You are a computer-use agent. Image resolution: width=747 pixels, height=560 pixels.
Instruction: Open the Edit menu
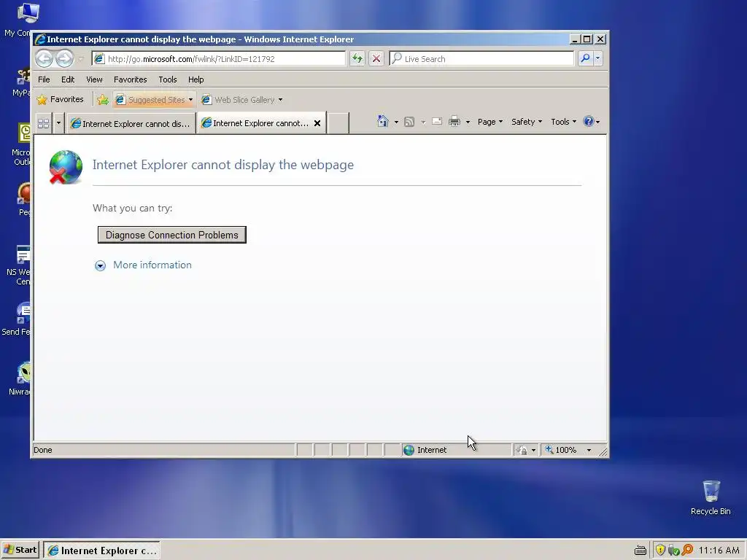[68, 79]
